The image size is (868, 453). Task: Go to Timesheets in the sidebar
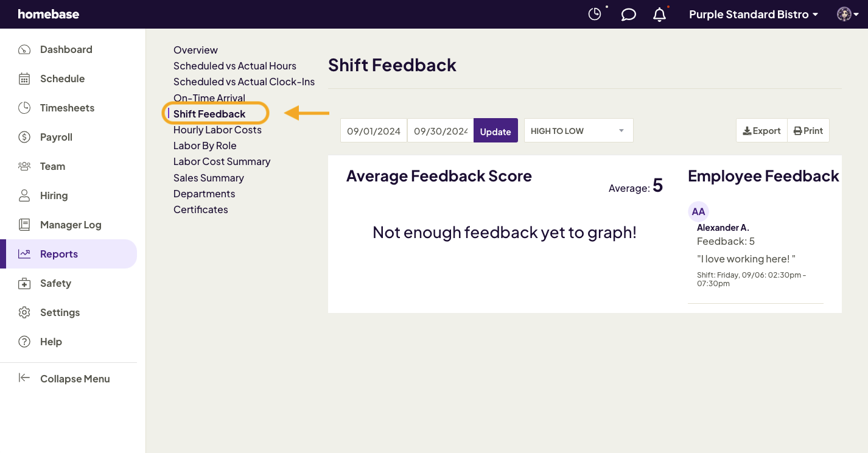click(x=68, y=108)
